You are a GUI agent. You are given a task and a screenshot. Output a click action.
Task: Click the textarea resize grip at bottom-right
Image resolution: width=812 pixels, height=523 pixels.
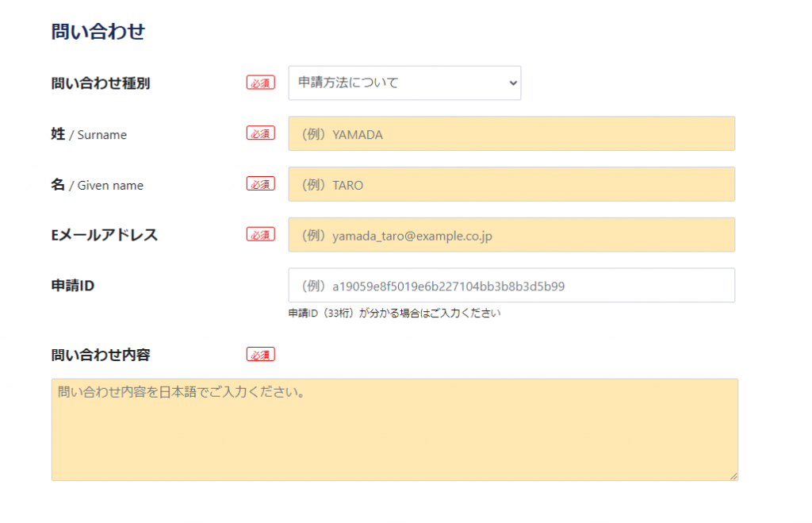pos(731,476)
